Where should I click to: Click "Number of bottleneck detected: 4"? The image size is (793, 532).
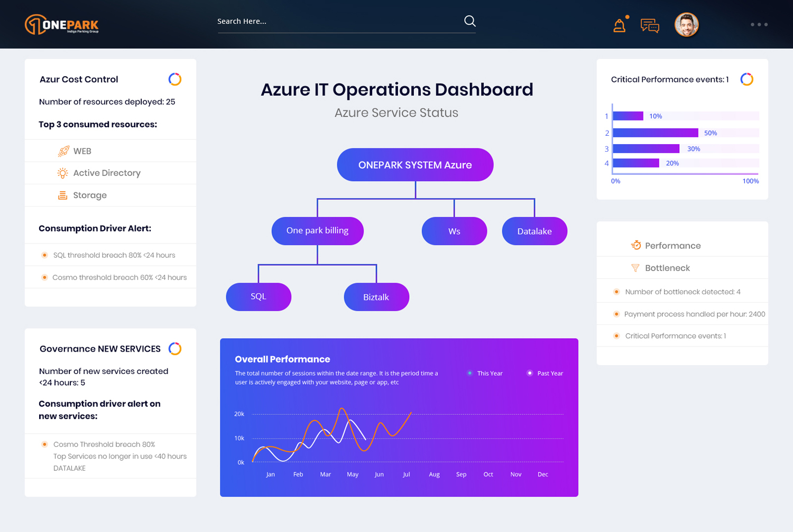[x=683, y=292]
